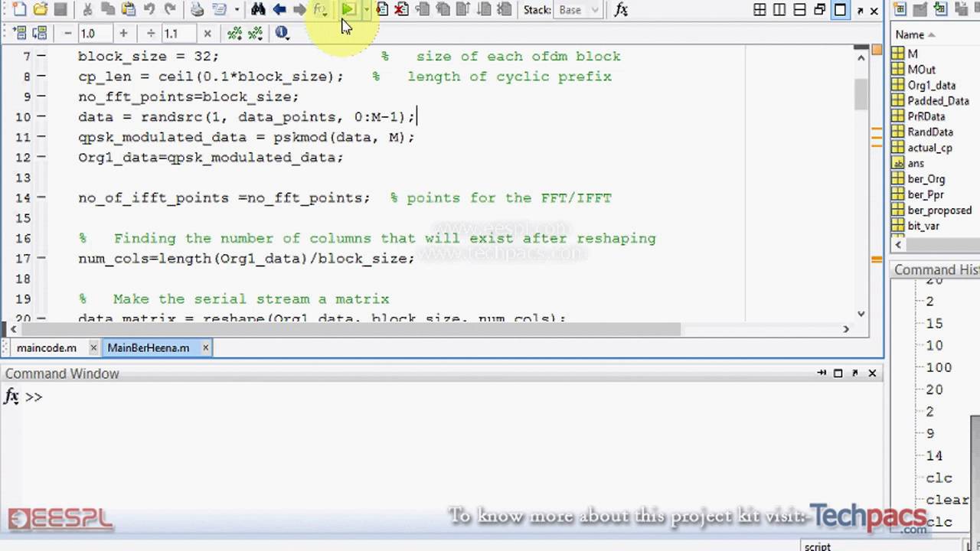Image resolution: width=980 pixels, height=551 pixels.
Task: Split editor documents left and right
Action: pos(779,10)
